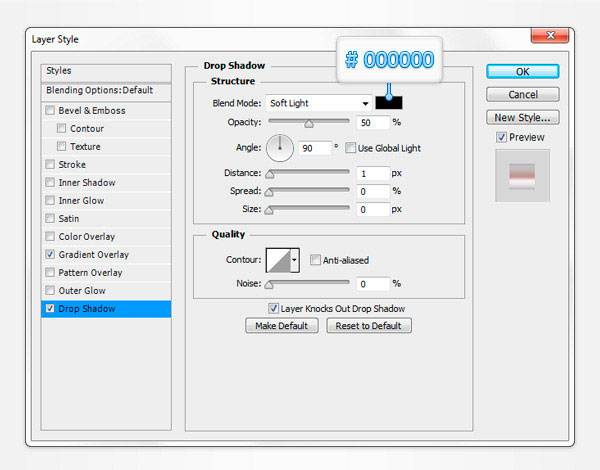This screenshot has height=470, width=600.
Task: Enable the Anti-aliased checkbox
Action: (x=315, y=260)
